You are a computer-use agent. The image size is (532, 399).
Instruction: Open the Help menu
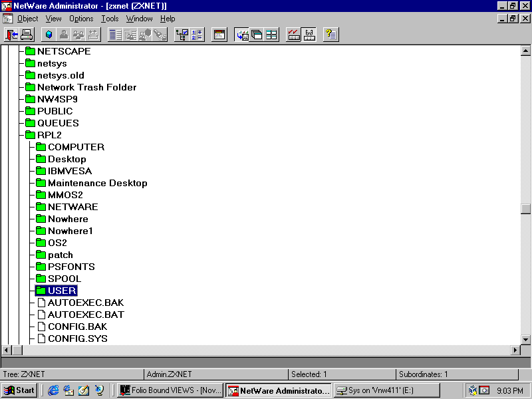click(x=168, y=19)
